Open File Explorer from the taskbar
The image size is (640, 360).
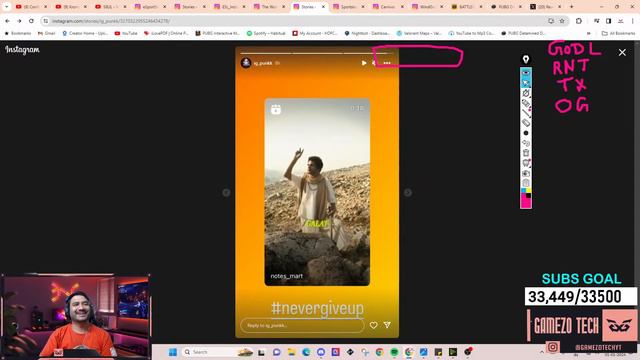[x=291, y=352]
